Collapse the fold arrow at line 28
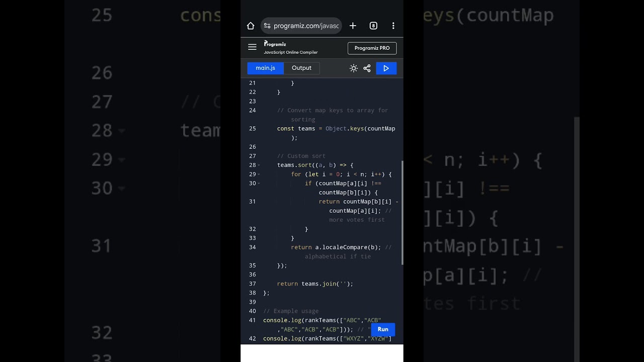 (259, 165)
